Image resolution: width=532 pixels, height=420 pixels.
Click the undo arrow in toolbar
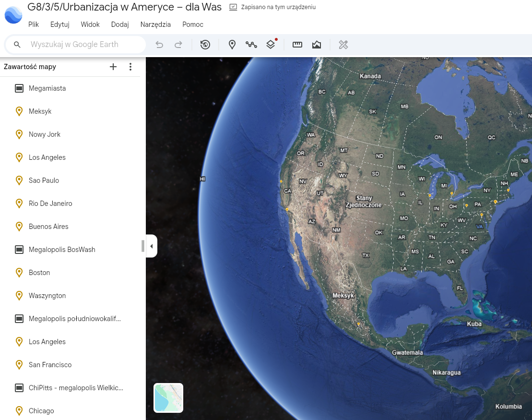(x=159, y=45)
